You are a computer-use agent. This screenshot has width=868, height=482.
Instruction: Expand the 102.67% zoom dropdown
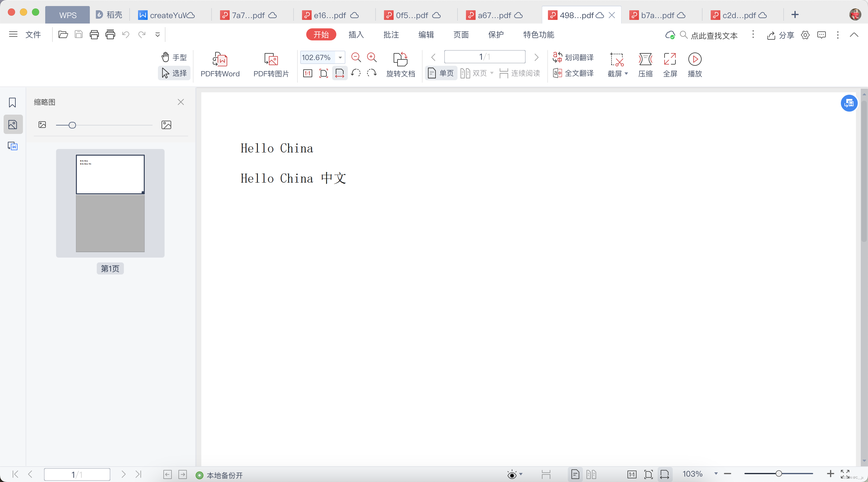click(x=340, y=58)
